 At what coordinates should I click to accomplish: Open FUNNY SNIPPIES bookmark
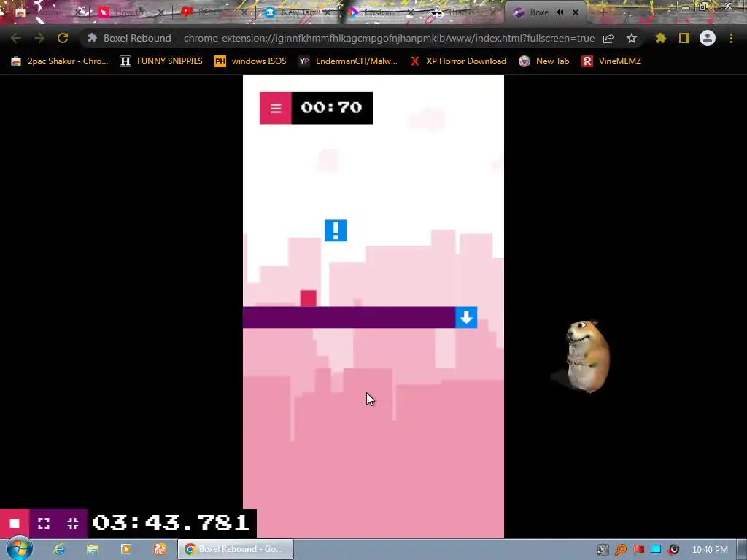[161, 61]
